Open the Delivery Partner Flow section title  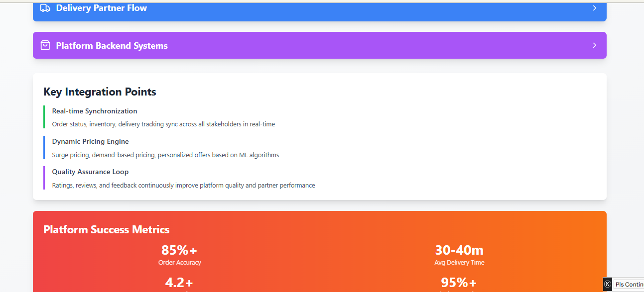pyautogui.click(x=101, y=8)
